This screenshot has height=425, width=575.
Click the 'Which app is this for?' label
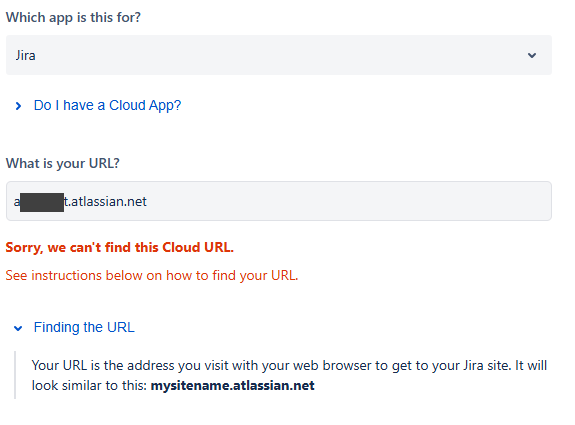pos(73,18)
